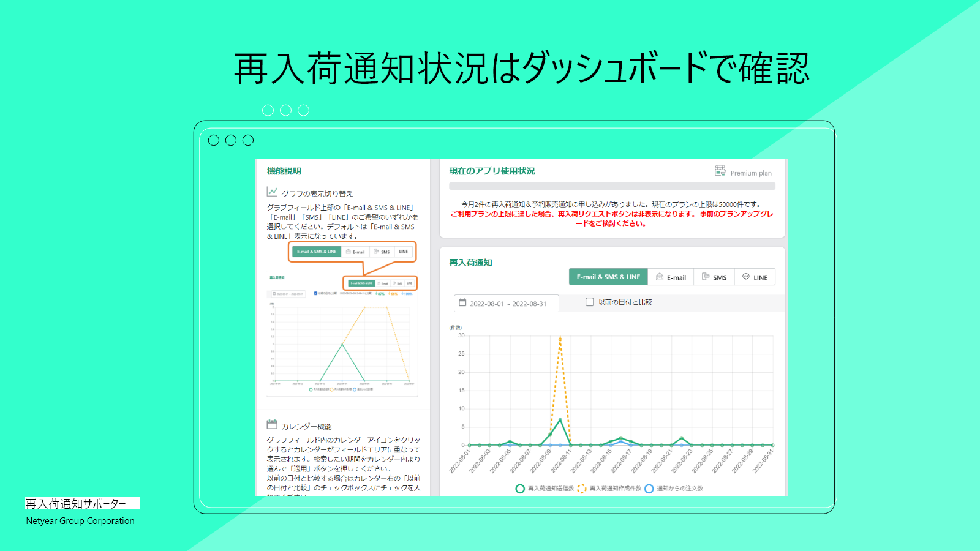Check the 以前の日付と比較 checkbox

589,301
